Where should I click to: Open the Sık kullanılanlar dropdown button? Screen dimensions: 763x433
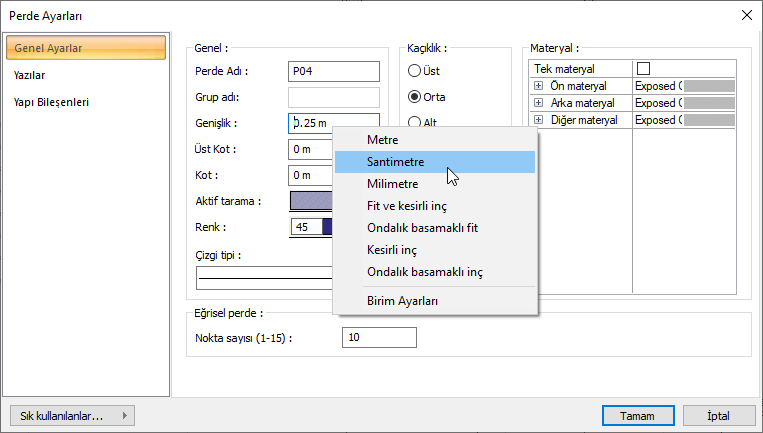pyautogui.click(x=71, y=416)
